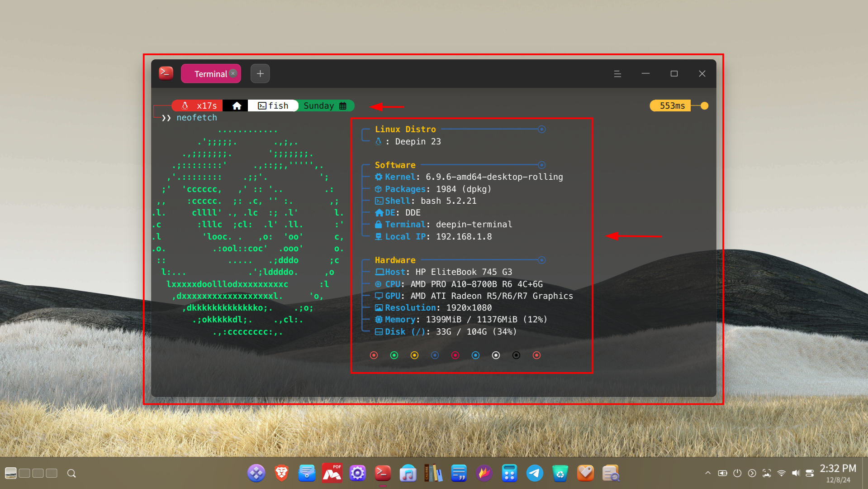This screenshot has width=868, height=489.
Task: Open the Trash in the dock
Action: [560, 473]
